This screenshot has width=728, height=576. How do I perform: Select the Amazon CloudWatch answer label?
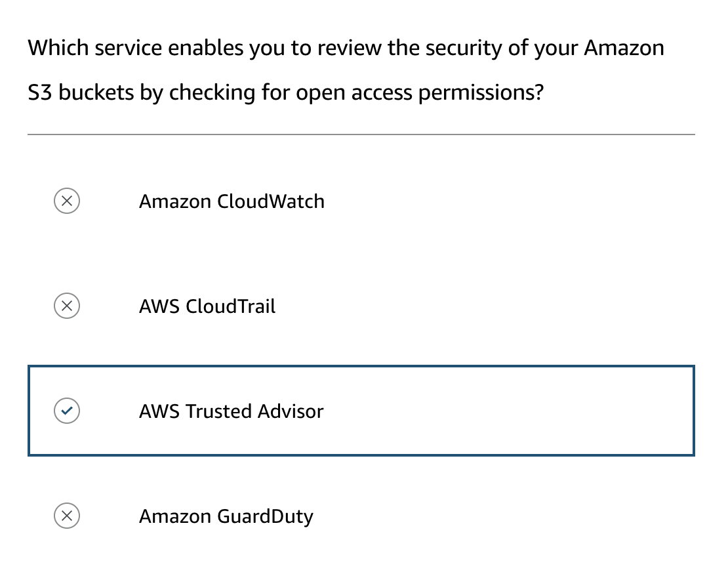point(232,201)
